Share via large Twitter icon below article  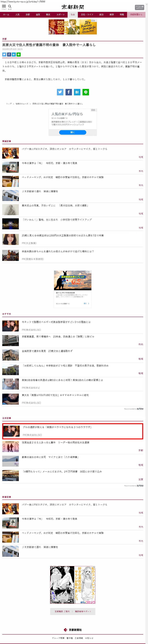[x=60, y=92]
